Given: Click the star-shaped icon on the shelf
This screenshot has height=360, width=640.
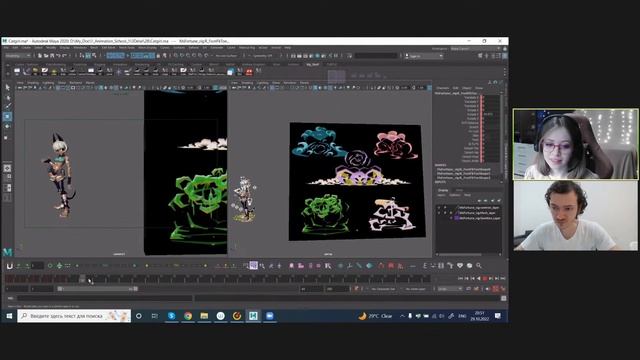Looking at the screenshot, I should click(119, 72).
